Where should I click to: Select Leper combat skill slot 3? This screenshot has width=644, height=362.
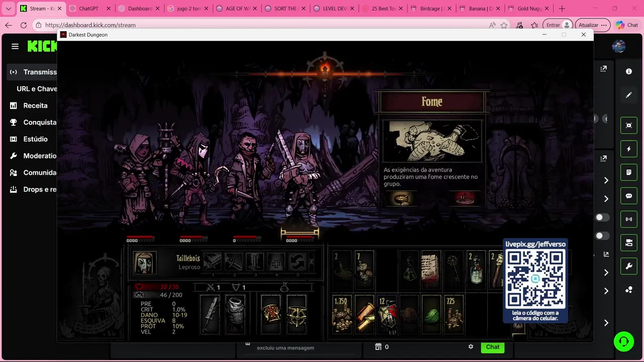tap(255, 261)
